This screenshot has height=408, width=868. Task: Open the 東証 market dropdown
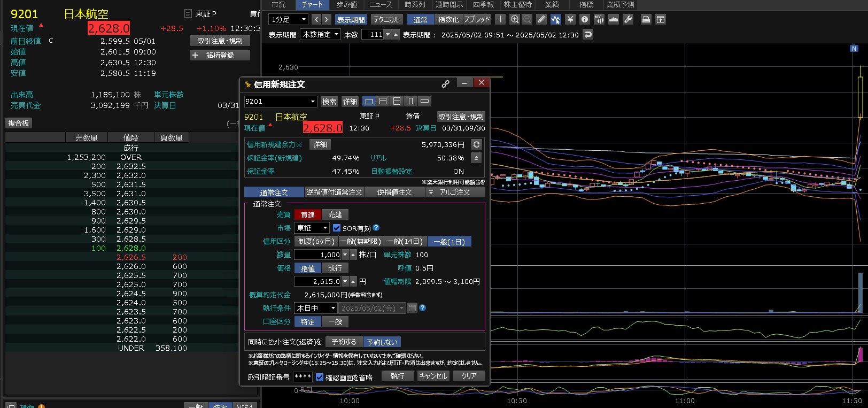click(x=312, y=228)
